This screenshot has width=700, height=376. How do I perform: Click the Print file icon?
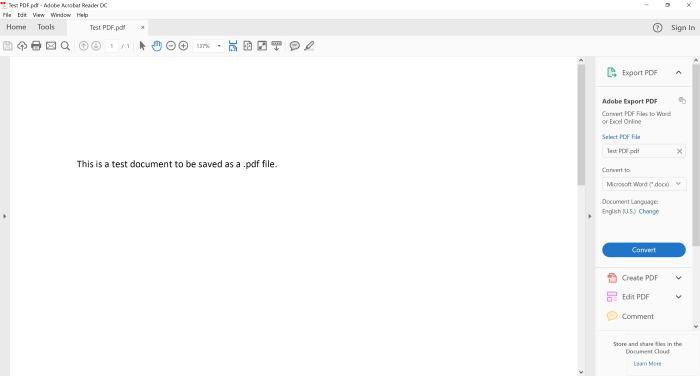point(36,46)
